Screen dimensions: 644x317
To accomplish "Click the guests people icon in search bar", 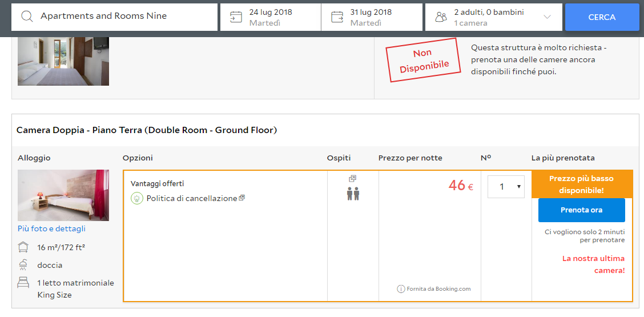I will (x=441, y=17).
